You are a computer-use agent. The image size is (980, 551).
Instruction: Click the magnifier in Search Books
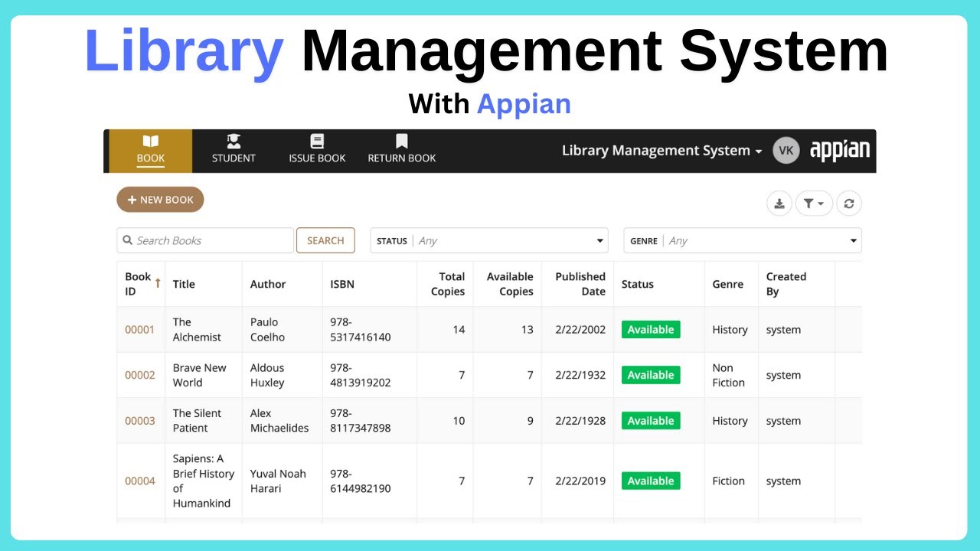[127, 240]
